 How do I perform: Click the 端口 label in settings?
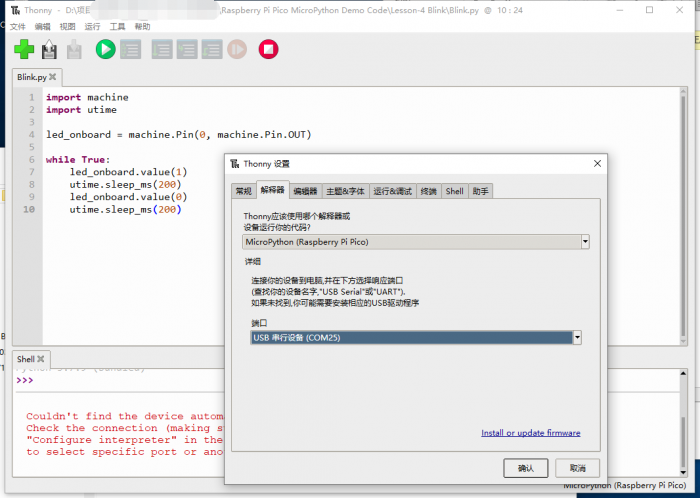point(259,323)
